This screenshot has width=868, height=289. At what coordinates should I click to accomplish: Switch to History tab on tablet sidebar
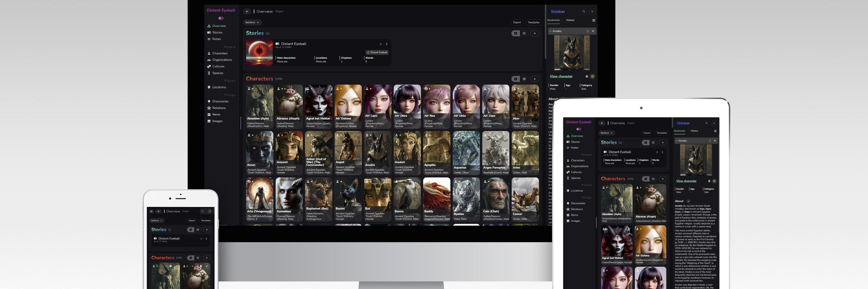(x=694, y=131)
